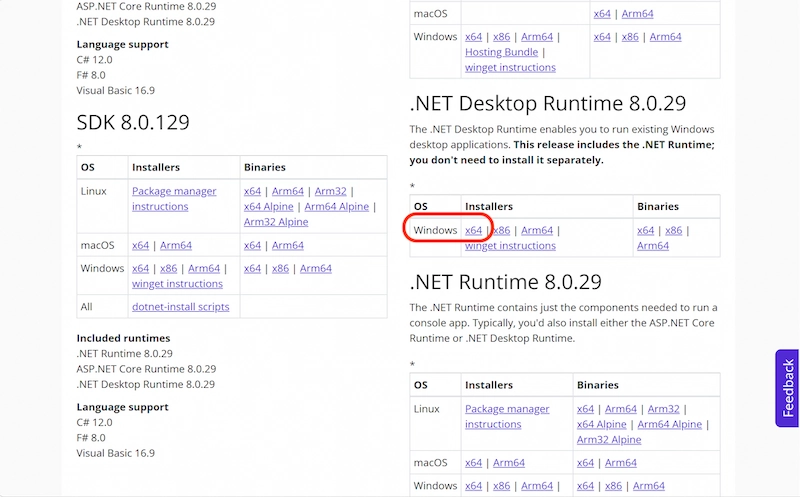Viewport: 800px width, 497px height.
Task: Download ASP.NET Core Windows x64 installer
Action: [473, 37]
